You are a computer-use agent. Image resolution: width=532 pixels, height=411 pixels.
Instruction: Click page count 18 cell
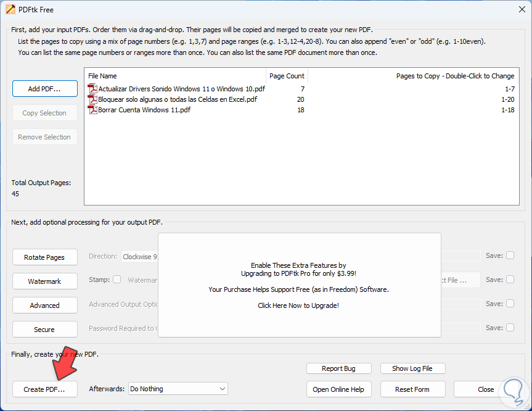(301, 110)
